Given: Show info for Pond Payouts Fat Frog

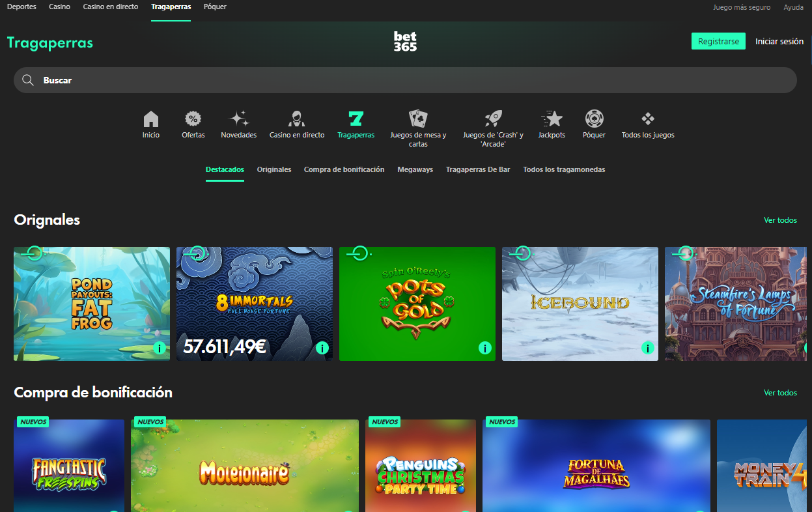Looking at the screenshot, I should point(160,348).
